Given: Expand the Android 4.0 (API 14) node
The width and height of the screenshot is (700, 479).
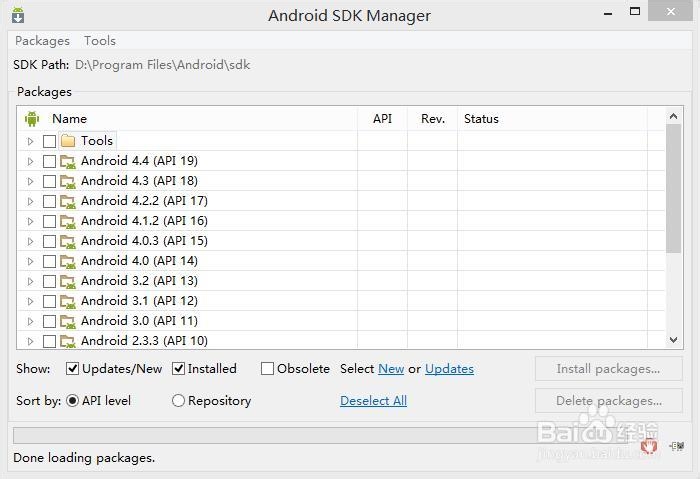Looking at the screenshot, I should pos(30,262).
